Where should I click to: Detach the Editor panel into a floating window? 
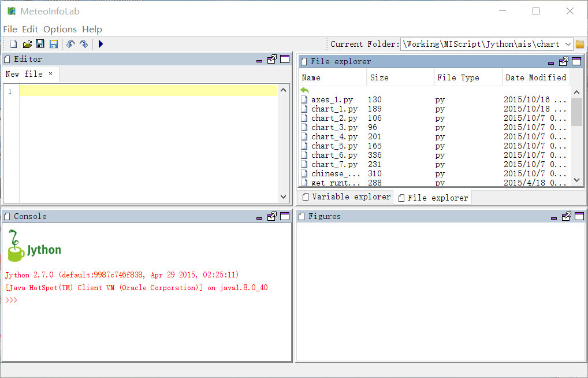(x=272, y=59)
